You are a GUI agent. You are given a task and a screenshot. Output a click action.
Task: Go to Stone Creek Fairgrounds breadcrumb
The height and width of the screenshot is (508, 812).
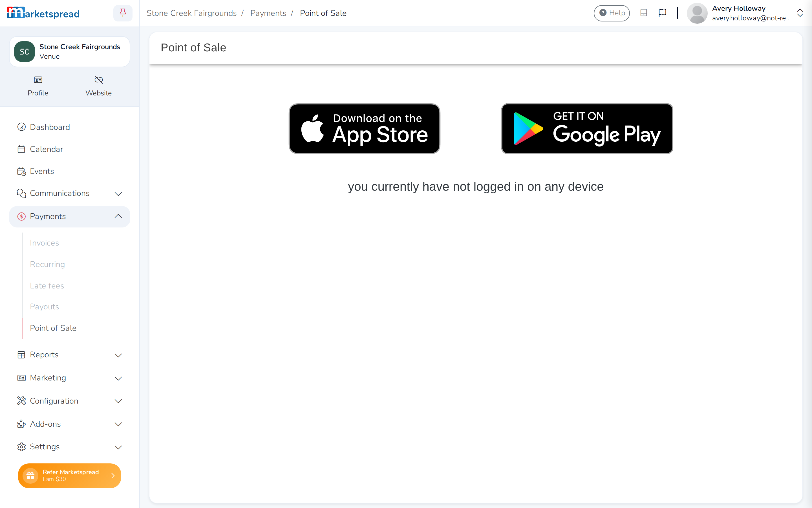click(191, 13)
